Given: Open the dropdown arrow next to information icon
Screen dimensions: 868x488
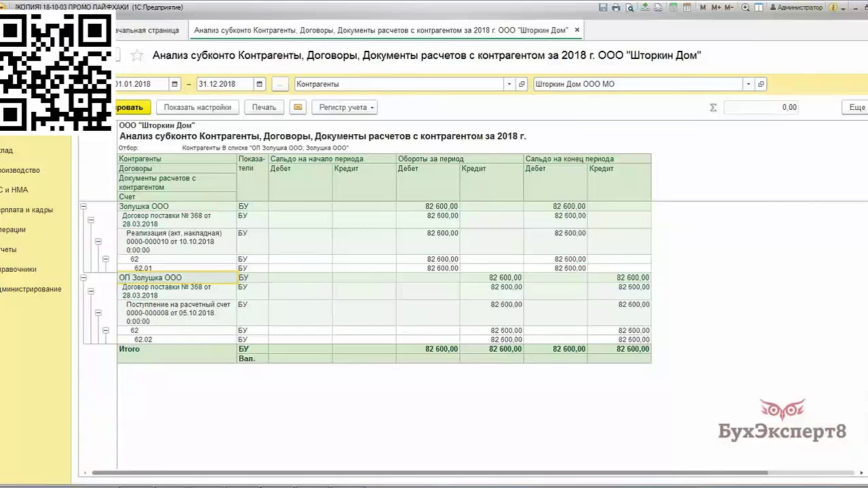Looking at the screenshot, I should coord(843,8).
